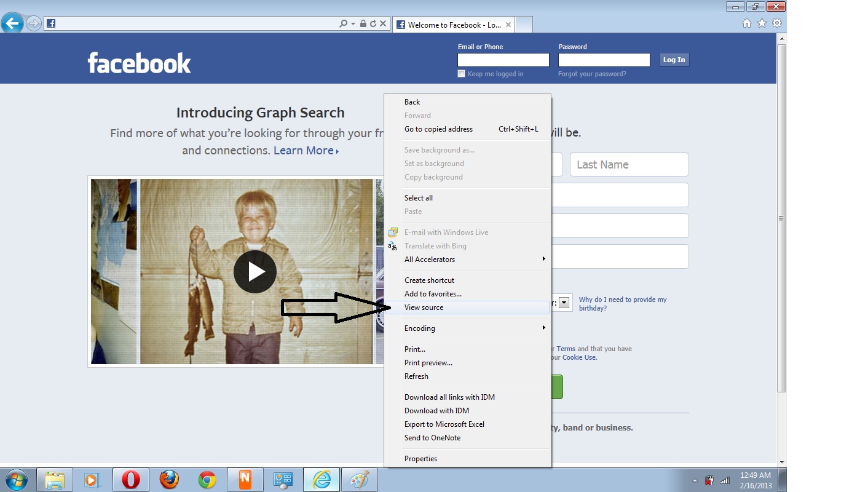Image resolution: width=868 pixels, height=492 pixels.
Task: Open the taskbar clock showing 12:49 AM
Action: (756, 480)
